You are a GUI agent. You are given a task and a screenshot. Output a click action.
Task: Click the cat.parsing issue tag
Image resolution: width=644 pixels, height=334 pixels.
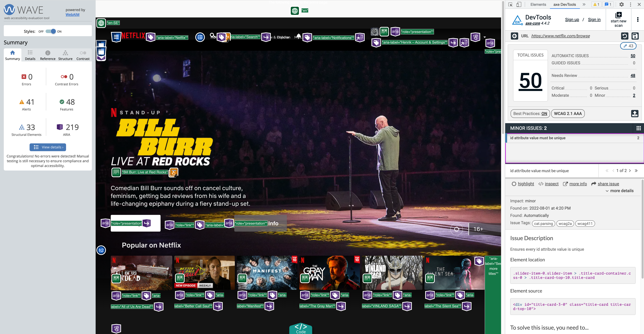click(543, 224)
